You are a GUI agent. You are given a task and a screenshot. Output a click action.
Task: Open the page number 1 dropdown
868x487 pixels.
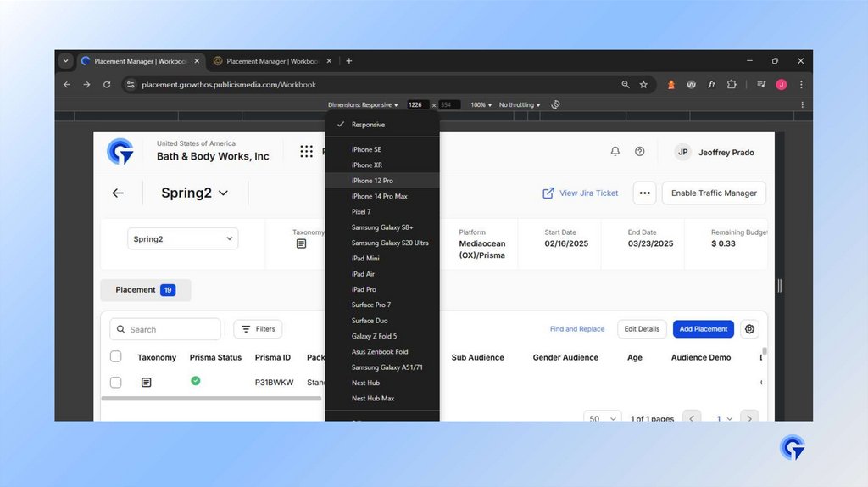[724, 418]
